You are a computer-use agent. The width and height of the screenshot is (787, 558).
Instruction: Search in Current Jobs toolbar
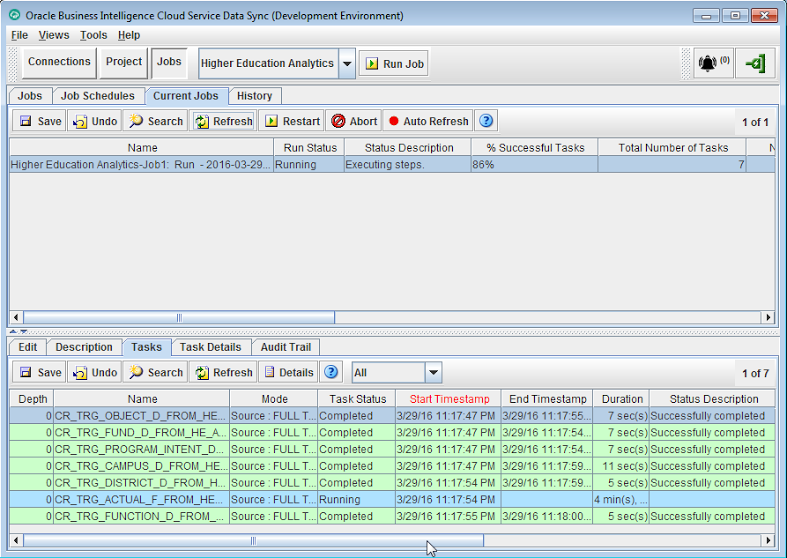156,121
